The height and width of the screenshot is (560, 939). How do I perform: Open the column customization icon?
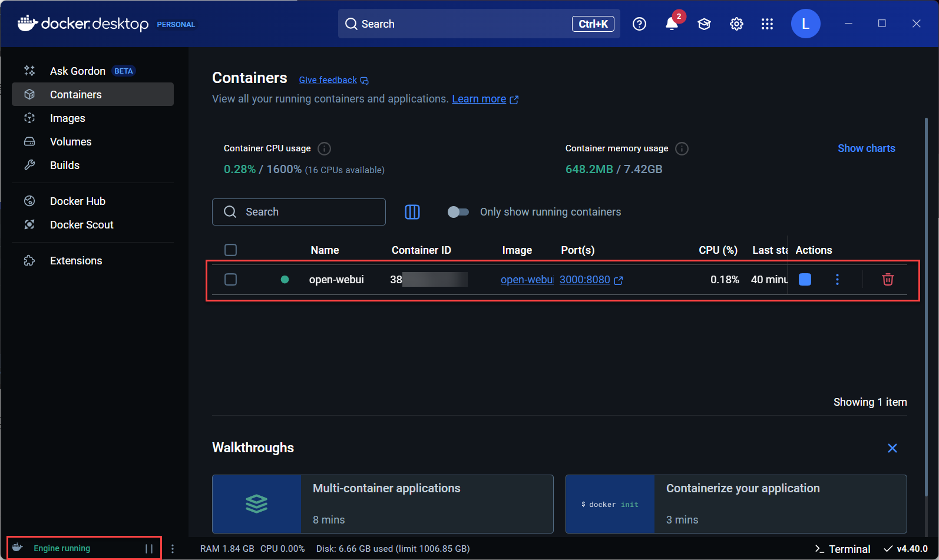click(412, 212)
